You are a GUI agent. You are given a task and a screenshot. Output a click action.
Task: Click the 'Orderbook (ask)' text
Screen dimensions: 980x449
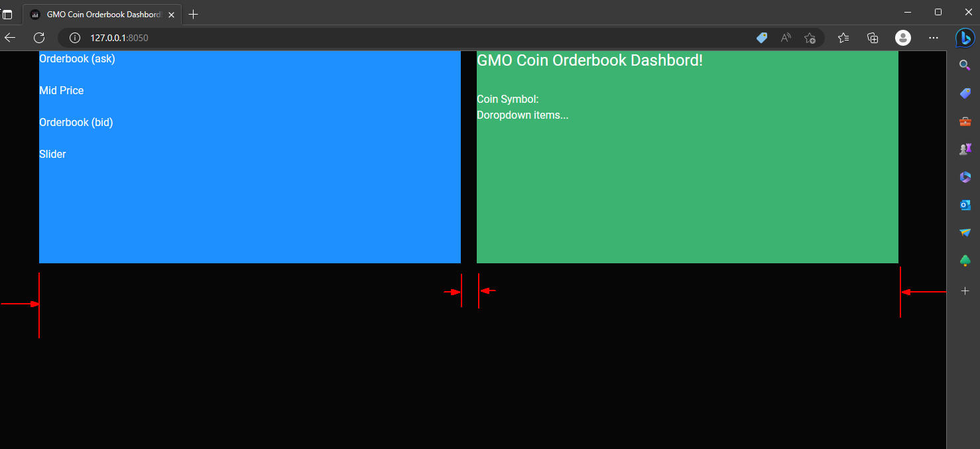click(x=77, y=58)
